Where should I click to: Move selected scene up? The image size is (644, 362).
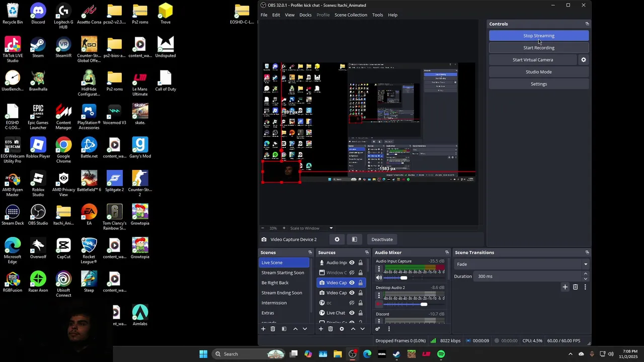(x=295, y=329)
